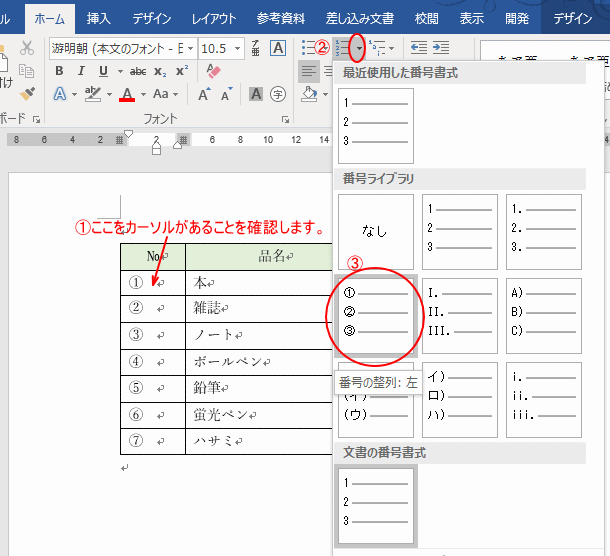Click the Decrease Indent icon
The height and width of the screenshot is (556, 610).
tap(419, 48)
